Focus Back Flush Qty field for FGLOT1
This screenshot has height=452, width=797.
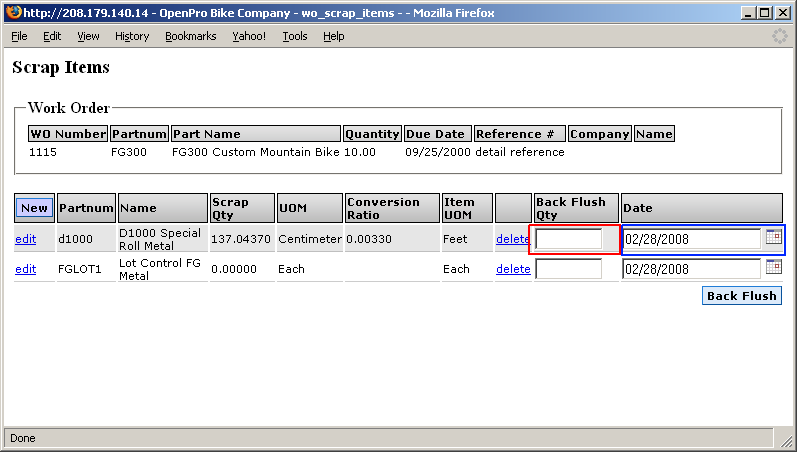point(569,269)
